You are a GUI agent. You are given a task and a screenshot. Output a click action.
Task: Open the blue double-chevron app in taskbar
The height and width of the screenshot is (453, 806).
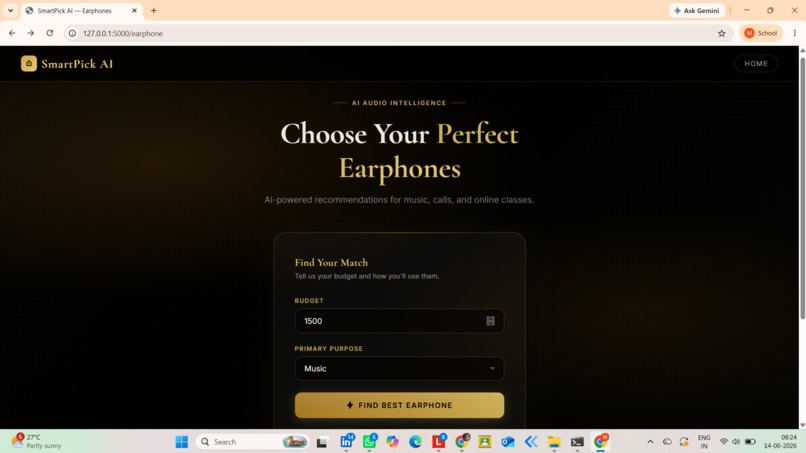point(531,442)
